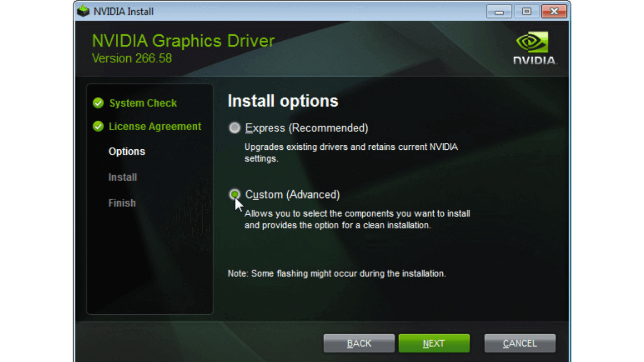Select the Express (Recommended) radio button
Screen dimensions: 644x362
234,128
